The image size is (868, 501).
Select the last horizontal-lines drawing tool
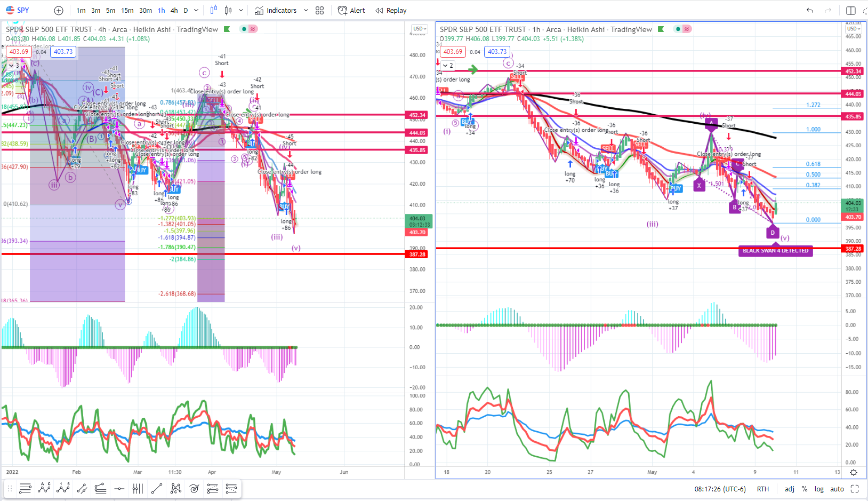(x=231, y=488)
